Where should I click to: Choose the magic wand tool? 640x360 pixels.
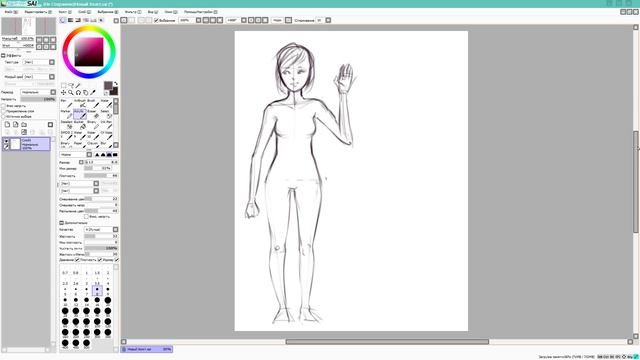(x=78, y=86)
